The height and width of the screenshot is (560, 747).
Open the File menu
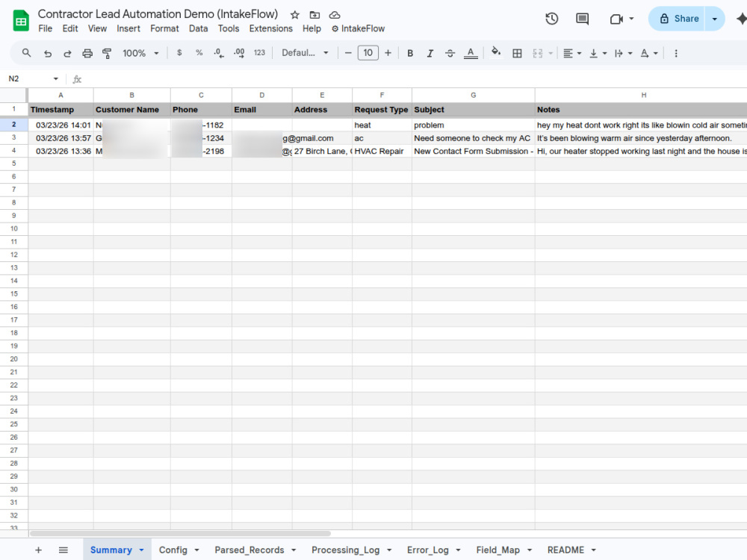pyautogui.click(x=46, y=28)
